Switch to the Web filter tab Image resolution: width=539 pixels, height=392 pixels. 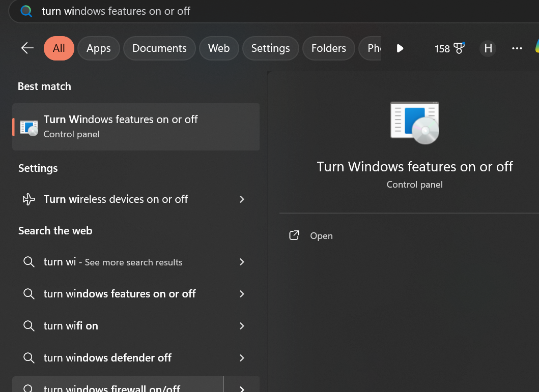219,48
